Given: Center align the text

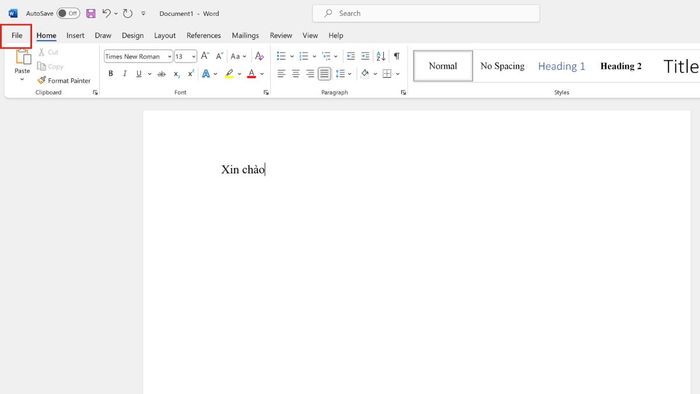Looking at the screenshot, I should [x=296, y=74].
